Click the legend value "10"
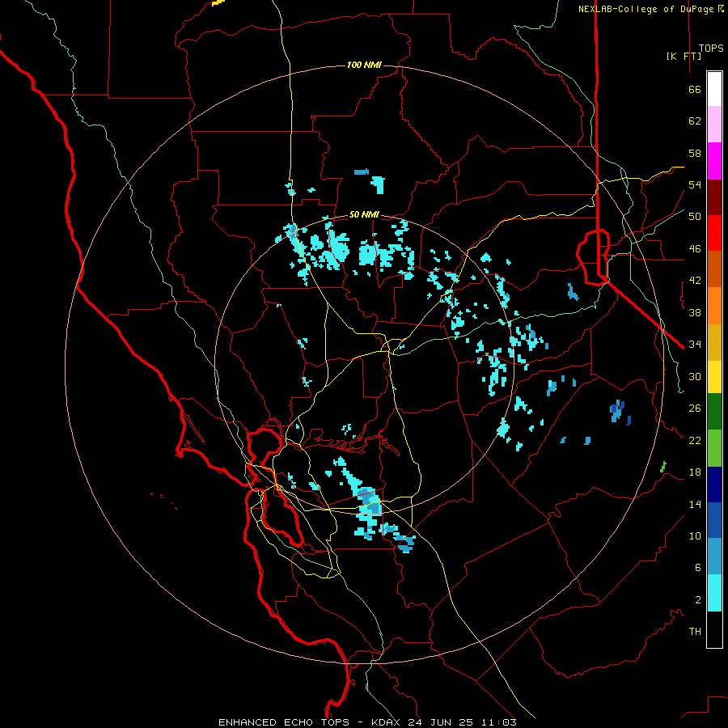Screen dimensions: 728x728 pos(695,536)
